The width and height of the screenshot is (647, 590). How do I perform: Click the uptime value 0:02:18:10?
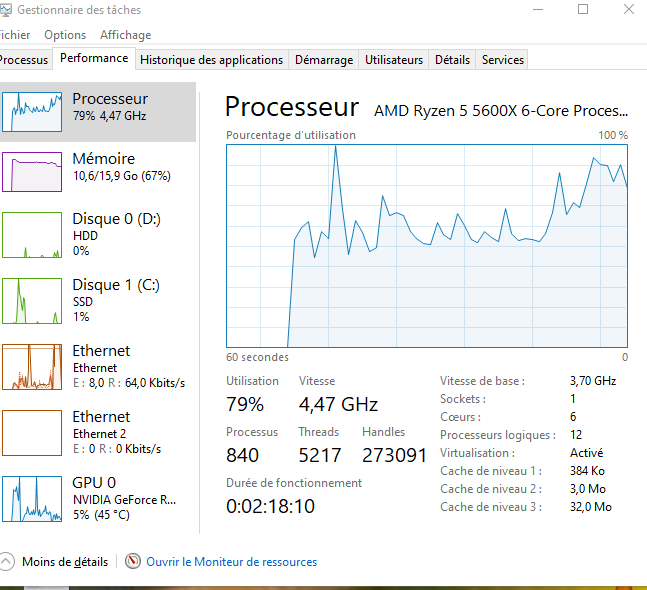[x=270, y=506]
